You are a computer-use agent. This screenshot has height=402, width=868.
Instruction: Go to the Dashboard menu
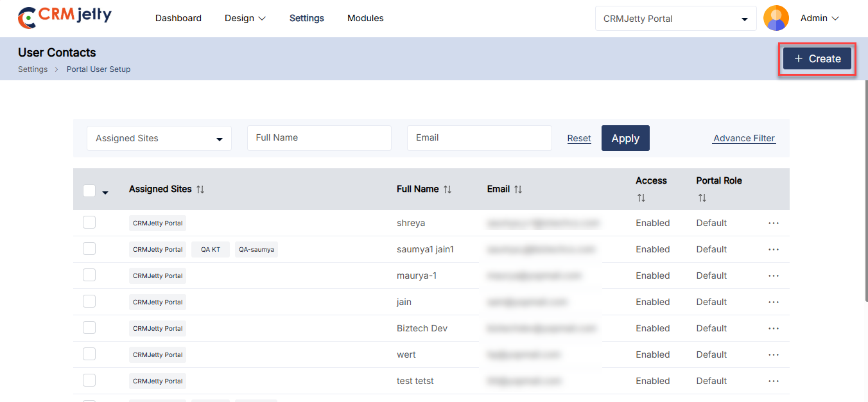point(178,18)
